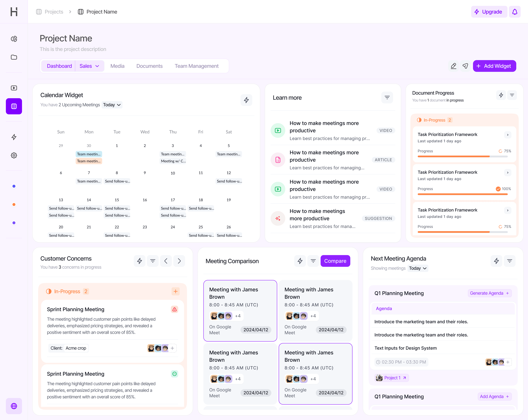Open Today dropdown in Calendar Widget

pyautogui.click(x=112, y=105)
